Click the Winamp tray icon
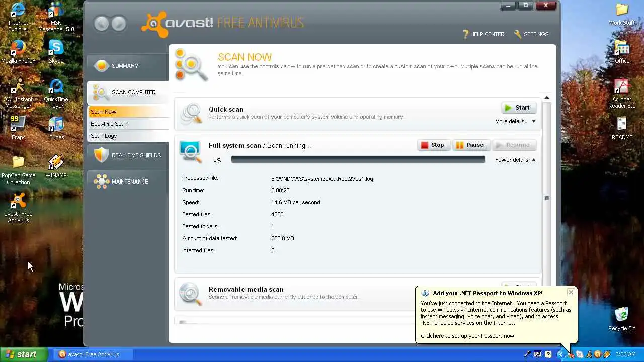The width and height of the screenshot is (644, 362). tap(607, 354)
